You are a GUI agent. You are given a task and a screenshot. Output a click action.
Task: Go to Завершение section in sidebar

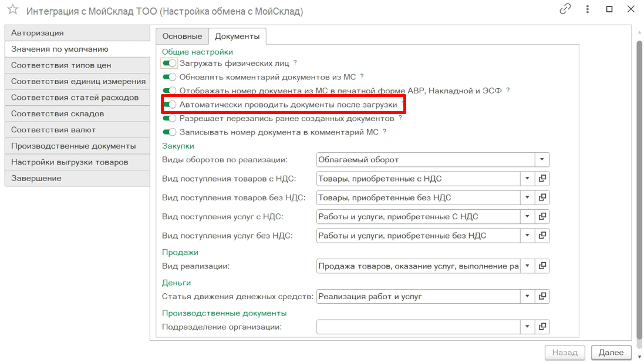[x=77, y=178]
